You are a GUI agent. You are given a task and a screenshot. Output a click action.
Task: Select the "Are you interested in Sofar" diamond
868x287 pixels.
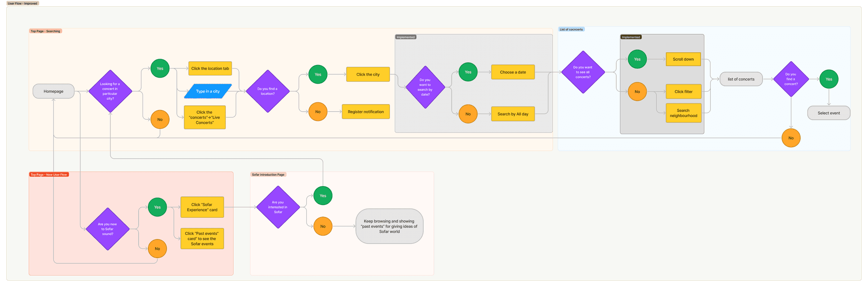278,207
